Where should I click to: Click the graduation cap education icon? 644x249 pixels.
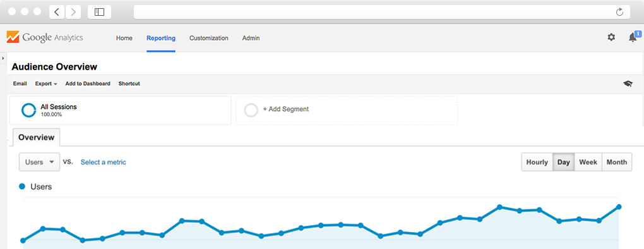(628, 83)
